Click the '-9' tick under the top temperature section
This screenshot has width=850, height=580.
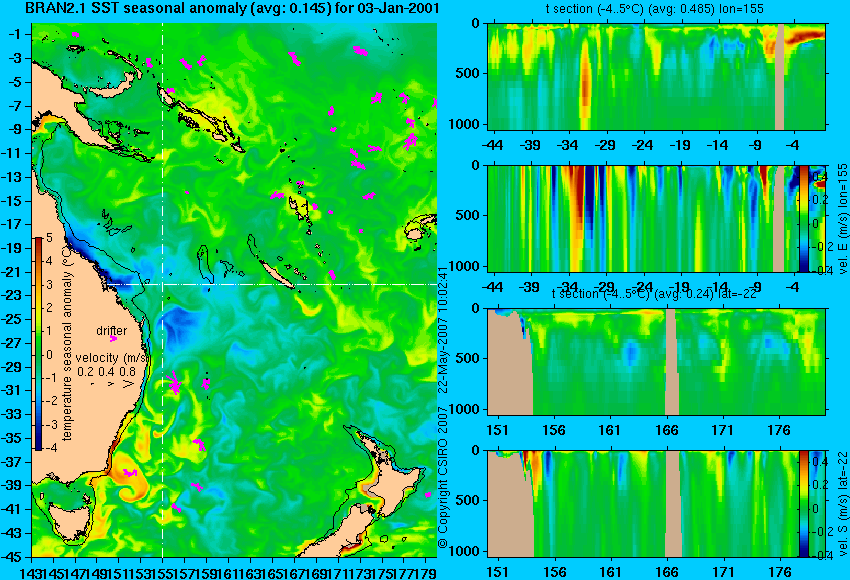pyautogui.click(x=756, y=145)
